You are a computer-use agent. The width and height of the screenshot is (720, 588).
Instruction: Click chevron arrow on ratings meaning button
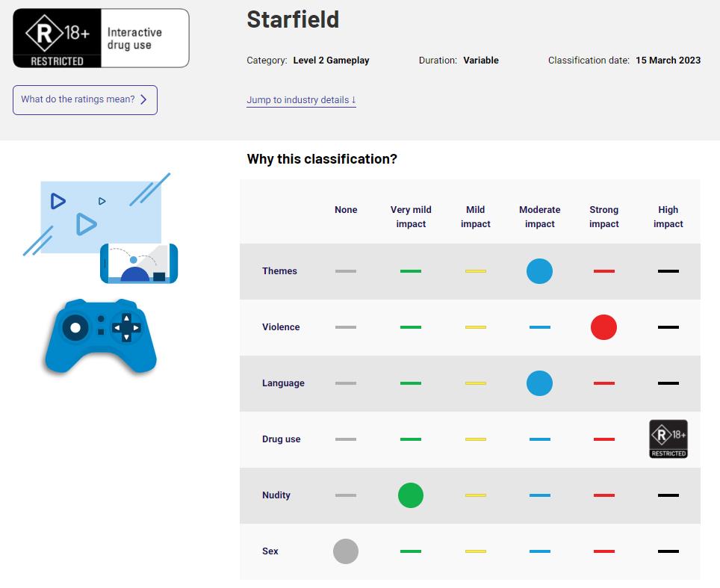(144, 99)
